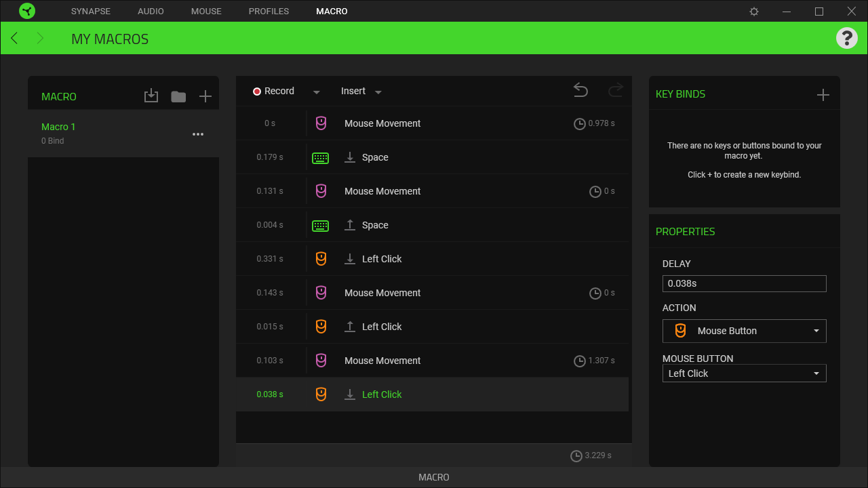Click the 0.179 s delay value
This screenshot has width=868, height=488.
click(270, 157)
